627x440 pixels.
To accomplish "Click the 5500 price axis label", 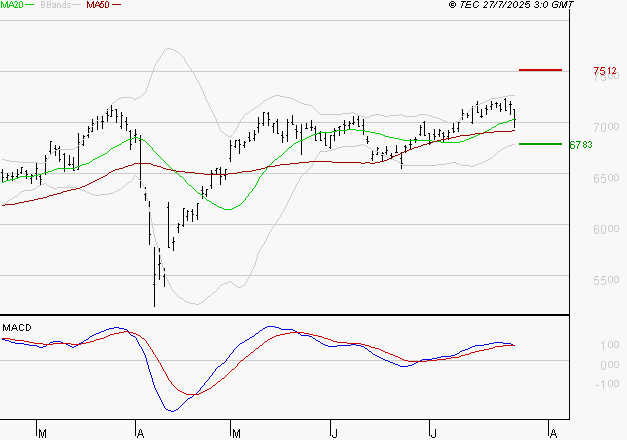I will (606, 281).
